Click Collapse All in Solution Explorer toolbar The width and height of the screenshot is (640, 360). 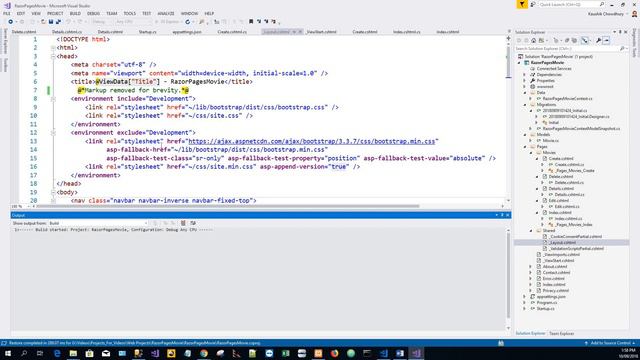click(x=567, y=40)
